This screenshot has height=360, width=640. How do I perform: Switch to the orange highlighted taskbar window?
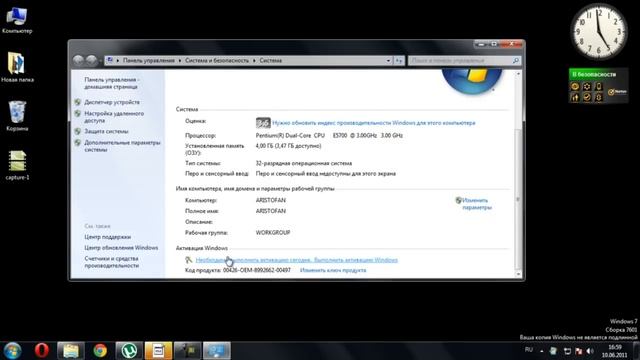pyautogui.click(x=158, y=351)
